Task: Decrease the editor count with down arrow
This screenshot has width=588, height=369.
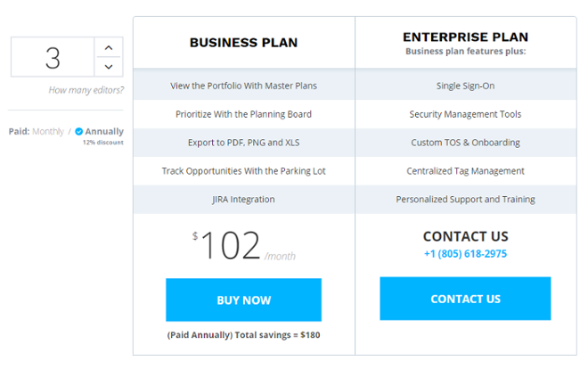Action: [x=108, y=67]
